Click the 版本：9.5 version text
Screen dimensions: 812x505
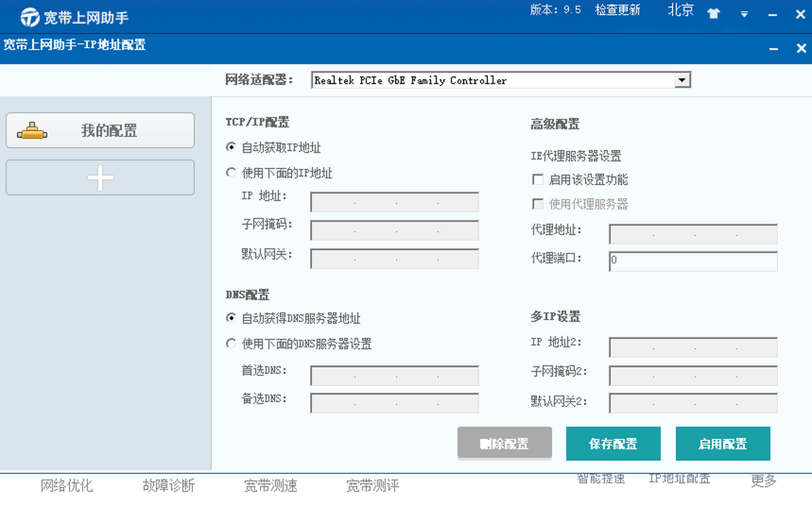coord(556,10)
